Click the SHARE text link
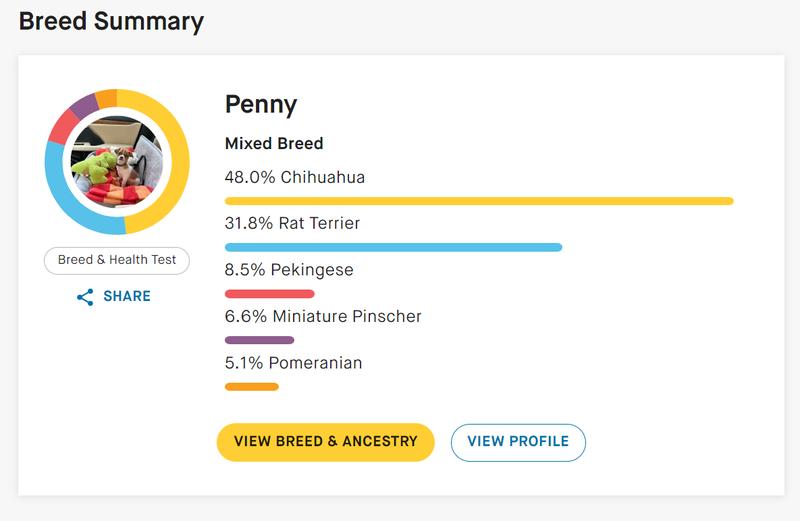800x521 pixels. pyautogui.click(x=127, y=296)
